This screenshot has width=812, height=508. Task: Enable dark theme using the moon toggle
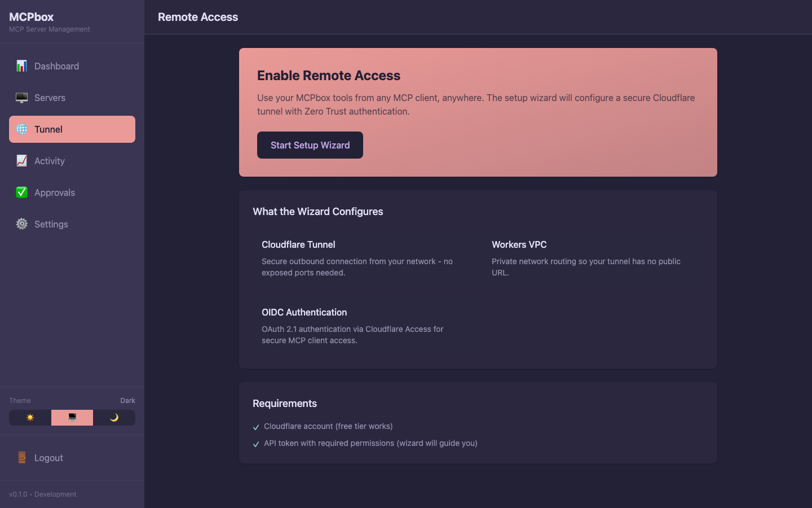(x=114, y=418)
